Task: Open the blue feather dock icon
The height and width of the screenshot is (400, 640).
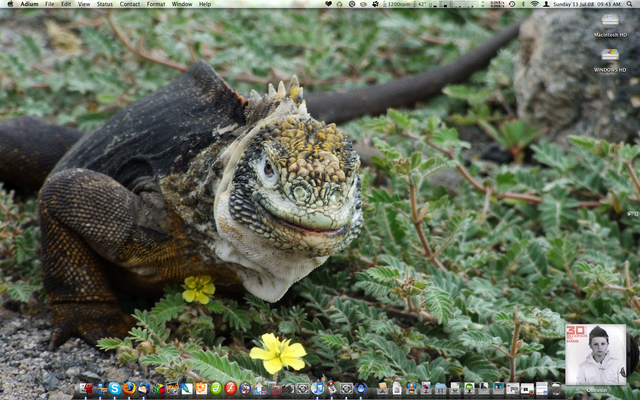Action: click(187, 388)
